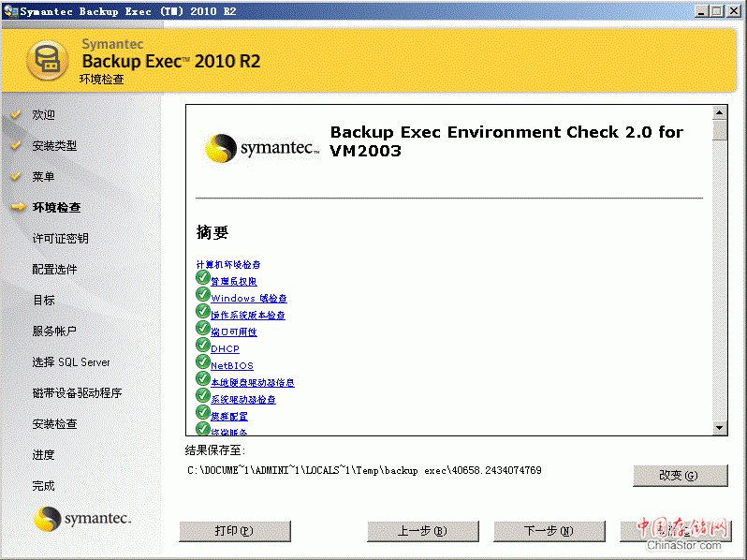
Task: Click the green check icon beside DHCP
Action: point(203,346)
